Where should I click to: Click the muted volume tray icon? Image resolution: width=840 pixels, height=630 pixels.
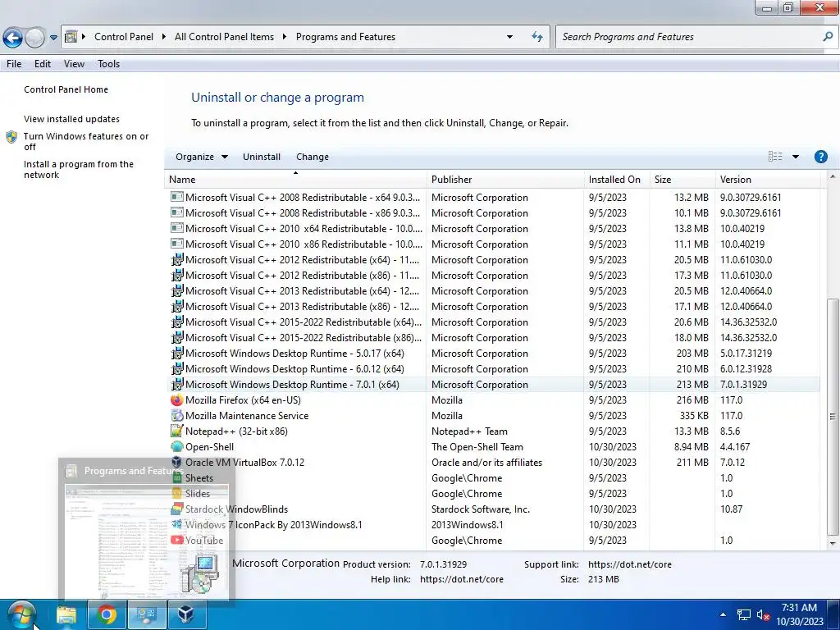click(x=763, y=615)
